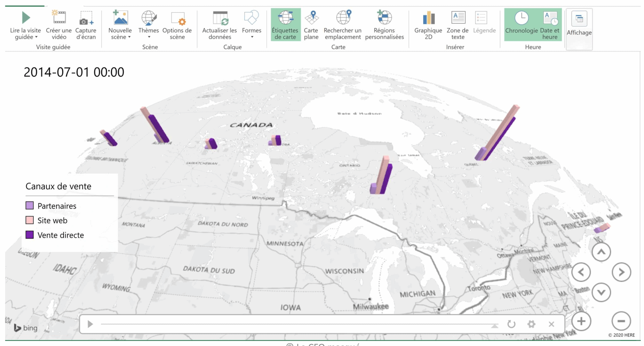
Task: Click the map zoom in plus button
Action: click(x=581, y=321)
